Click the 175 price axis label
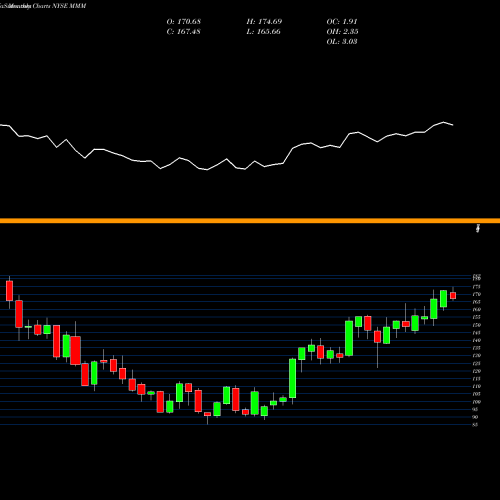 (477, 287)
